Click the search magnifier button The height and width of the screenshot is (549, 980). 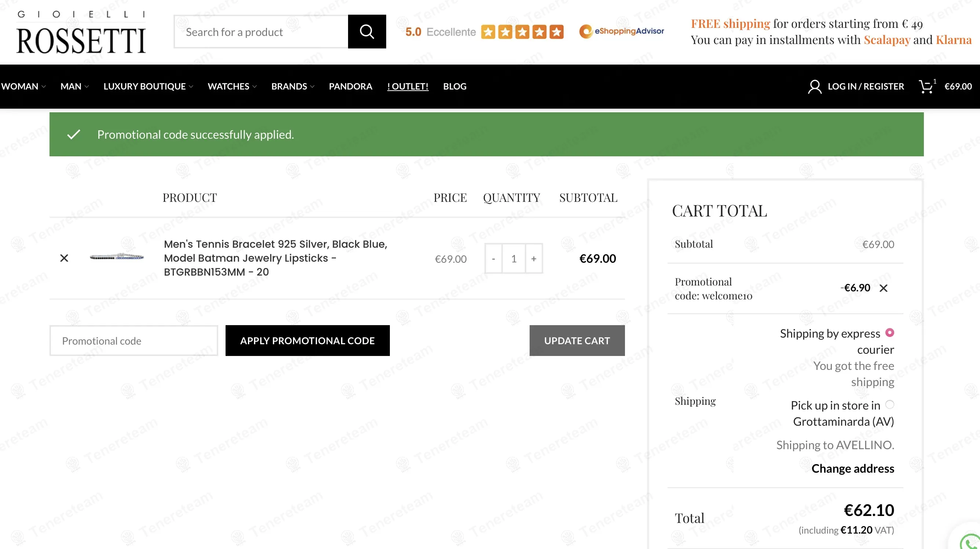point(367,32)
